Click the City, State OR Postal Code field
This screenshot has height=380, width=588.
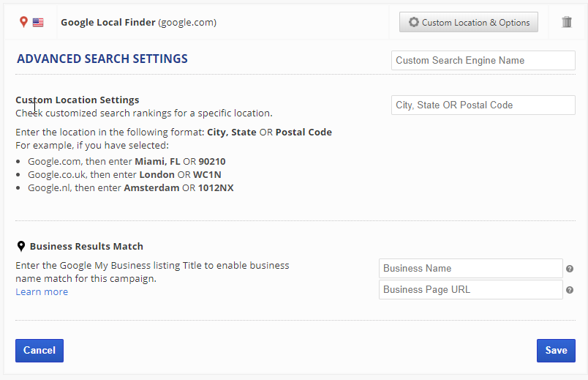tap(483, 105)
